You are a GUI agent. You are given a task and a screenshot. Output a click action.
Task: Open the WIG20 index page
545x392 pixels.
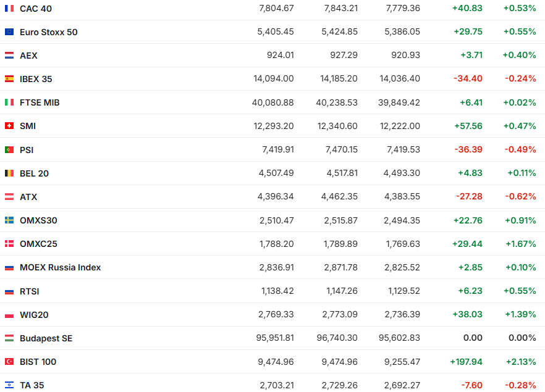click(34, 315)
